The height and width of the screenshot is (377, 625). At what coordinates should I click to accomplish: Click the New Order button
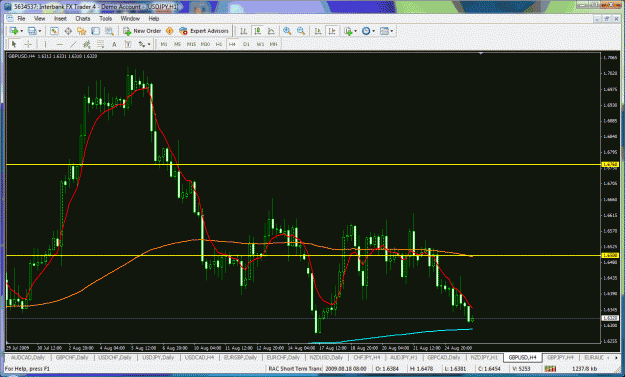pos(142,31)
